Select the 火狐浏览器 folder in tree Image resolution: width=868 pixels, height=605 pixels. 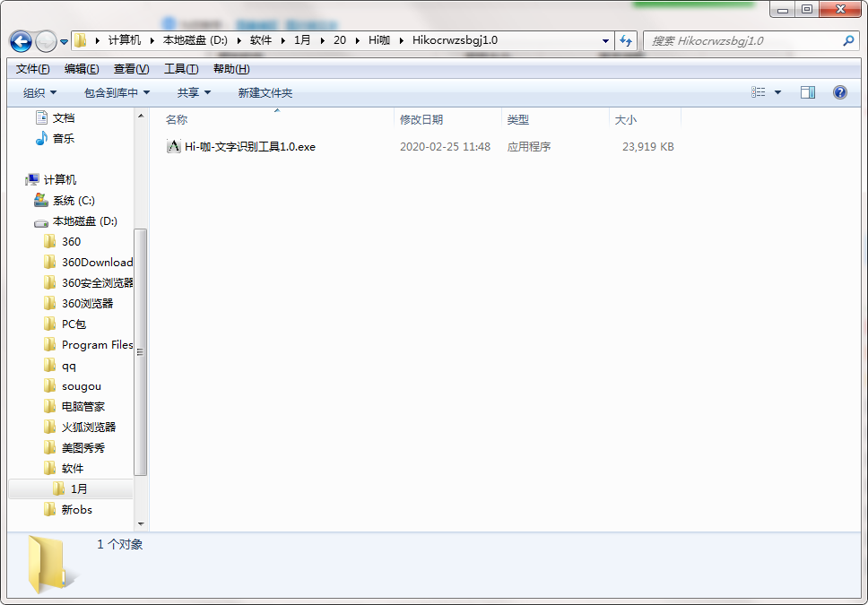pyautogui.click(x=89, y=428)
